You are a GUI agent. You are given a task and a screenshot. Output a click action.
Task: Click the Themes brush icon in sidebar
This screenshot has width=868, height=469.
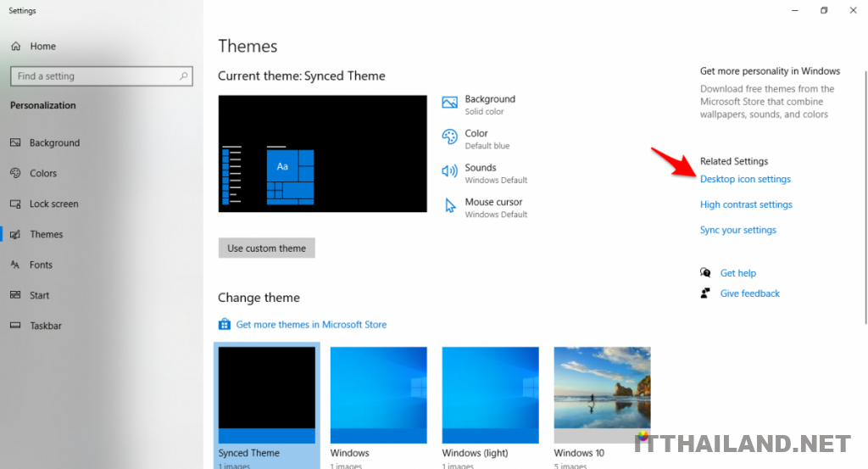pyautogui.click(x=15, y=234)
